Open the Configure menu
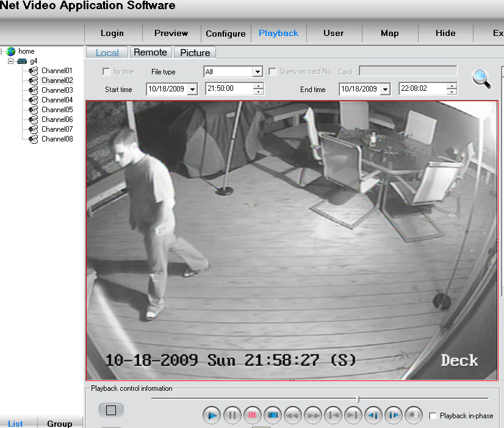The height and width of the screenshot is (428, 504). tap(225, 34)
